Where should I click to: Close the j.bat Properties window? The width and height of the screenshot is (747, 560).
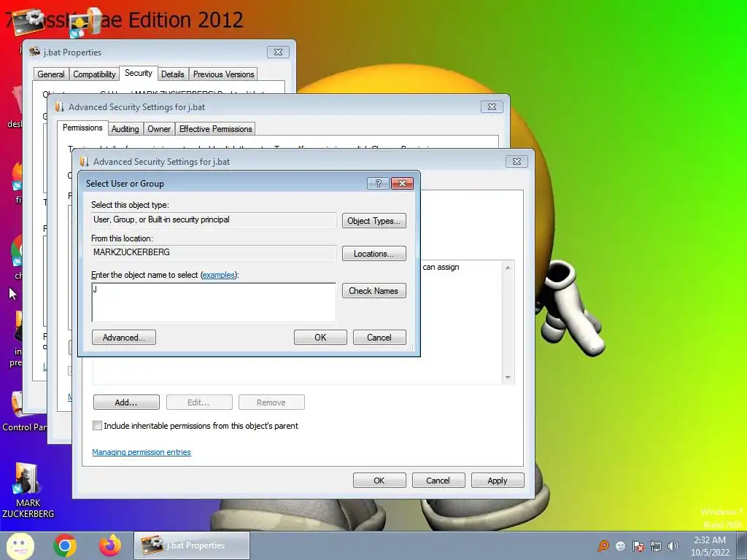click(x=278, y=52)
